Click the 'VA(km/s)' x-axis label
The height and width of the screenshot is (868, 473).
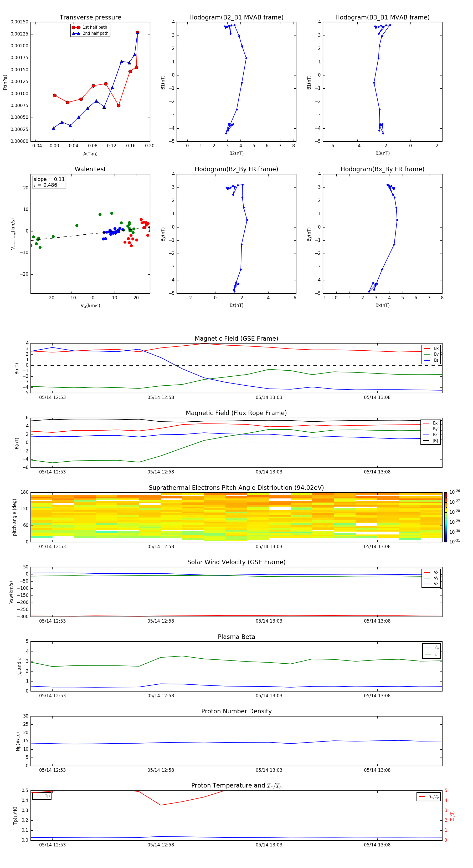90,306
